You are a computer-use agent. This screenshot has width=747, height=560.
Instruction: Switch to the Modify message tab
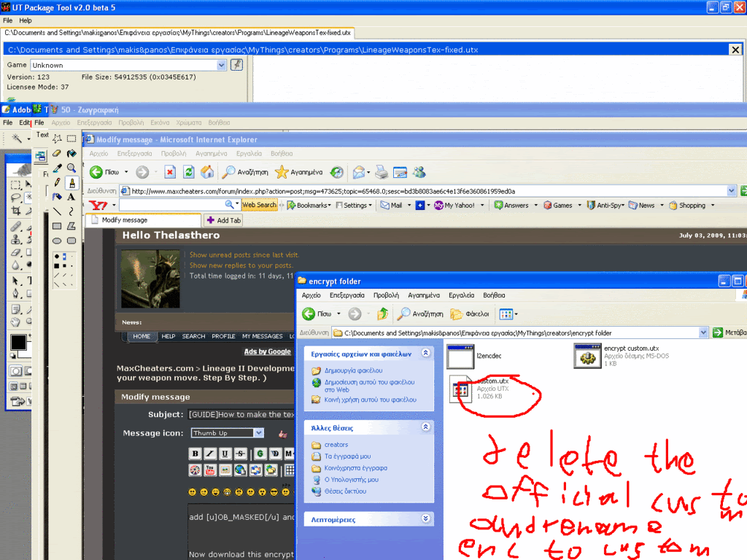click(x=142, y=219)
